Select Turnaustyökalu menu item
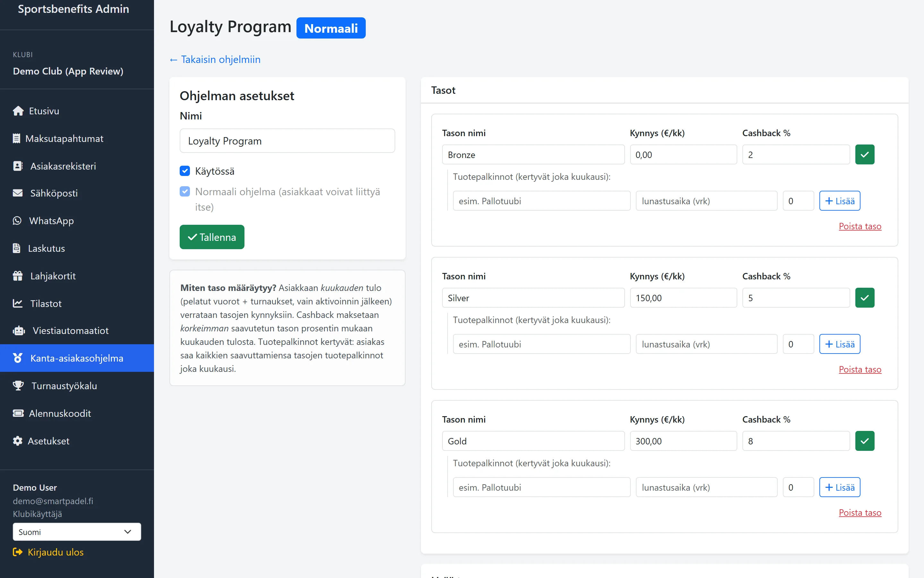Image resolution: width=924 pixels, height=578 pixels. click(x=77, y=386)
